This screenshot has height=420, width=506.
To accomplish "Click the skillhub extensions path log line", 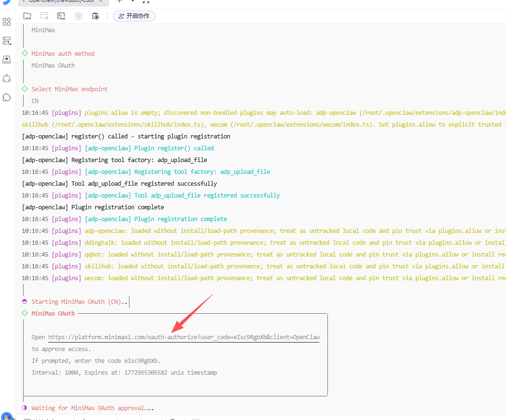I will [264, 125].
